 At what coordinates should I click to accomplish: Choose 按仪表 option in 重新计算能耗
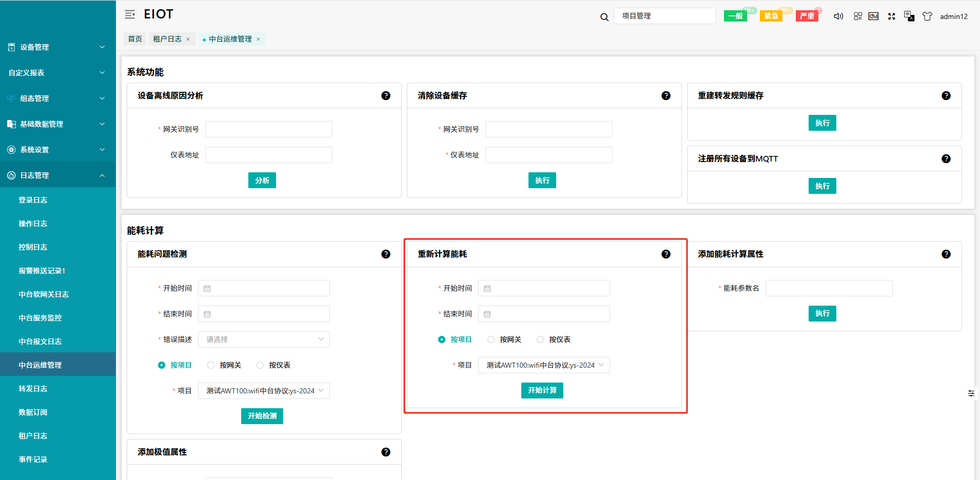(540, 339)
